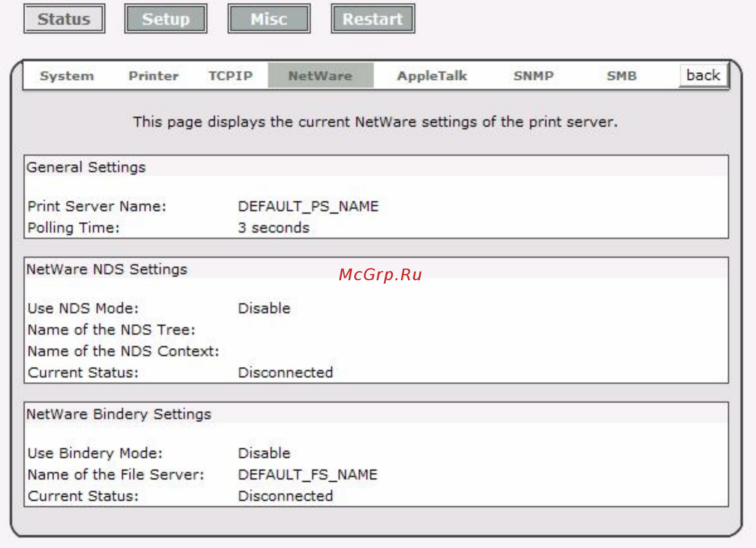This screenshot has height=548, width=756.
Task: Click the Name of the NDS Tree label
Action: point(111,330)
